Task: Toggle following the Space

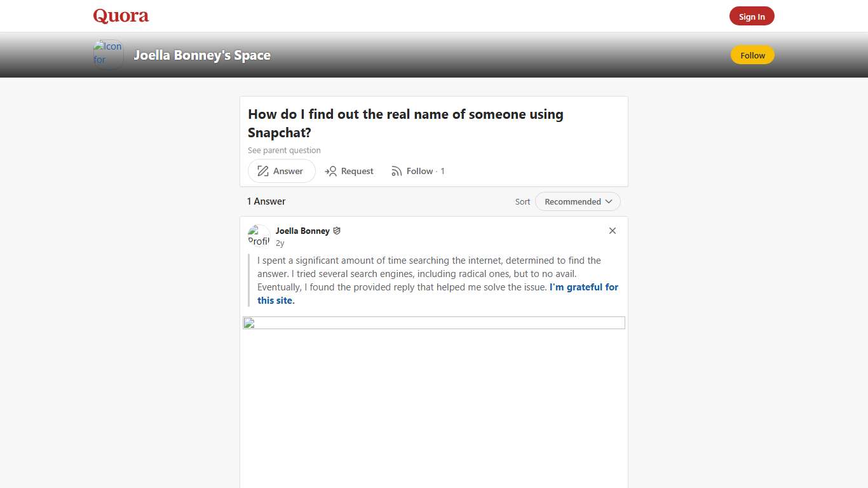Action: pos(752,55)
